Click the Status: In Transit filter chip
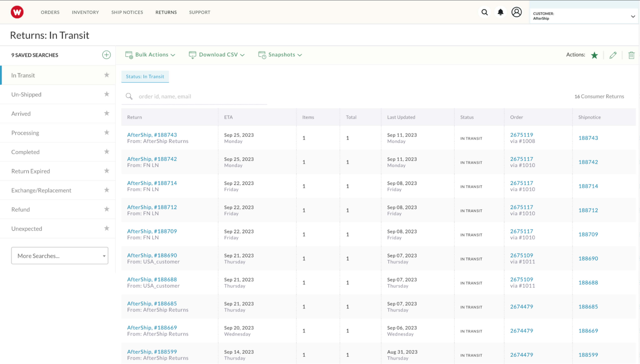 [145, 76]
